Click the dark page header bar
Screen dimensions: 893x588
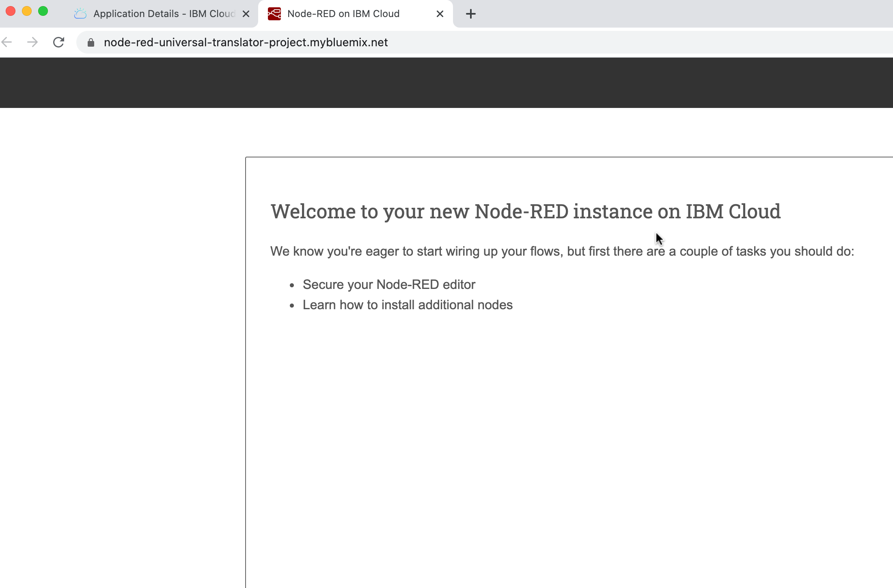[446, 83]
